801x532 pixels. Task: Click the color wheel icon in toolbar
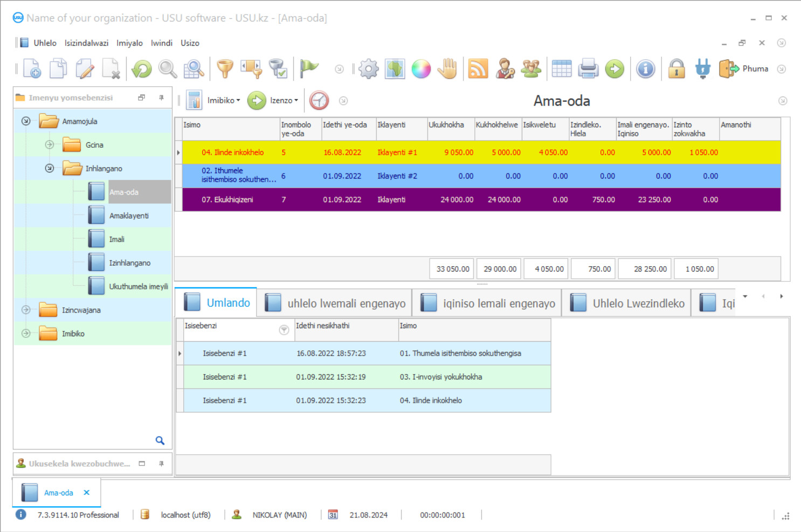[421, 69]
